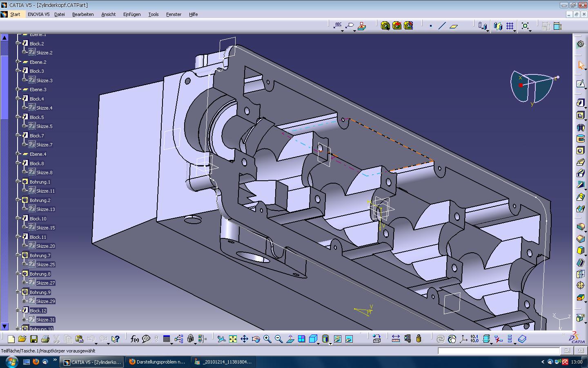Click the Measure Between icon
The width and height of the screenshot is (588, 368).
pos(396,339)
